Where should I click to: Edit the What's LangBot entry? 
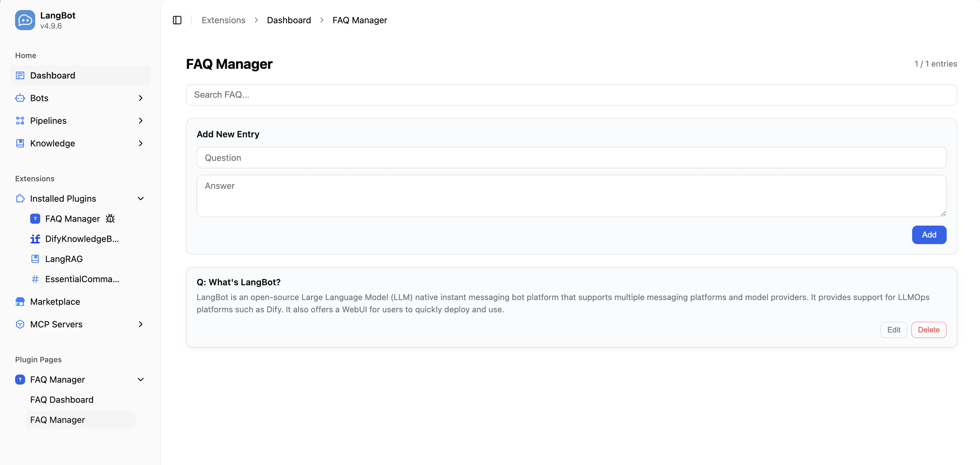(893, 330)
